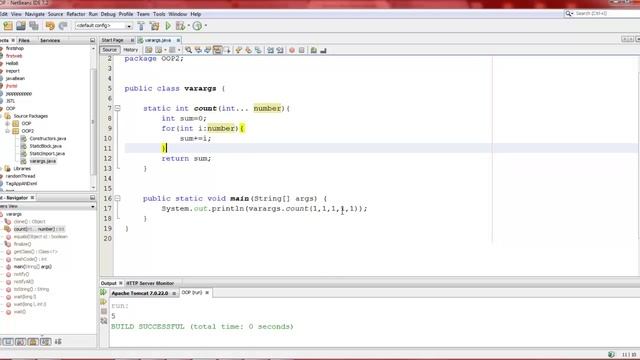The width and height of the screenshot is (640, 360).
Task: Collapse the count method code fold
Action: coord(118,108)
